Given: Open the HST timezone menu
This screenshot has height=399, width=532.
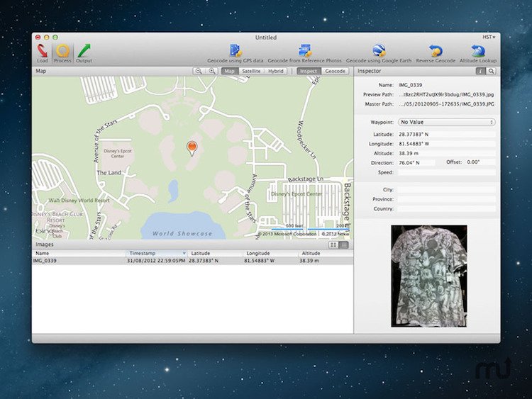Looking at the screenshot, I should [489, 37].
